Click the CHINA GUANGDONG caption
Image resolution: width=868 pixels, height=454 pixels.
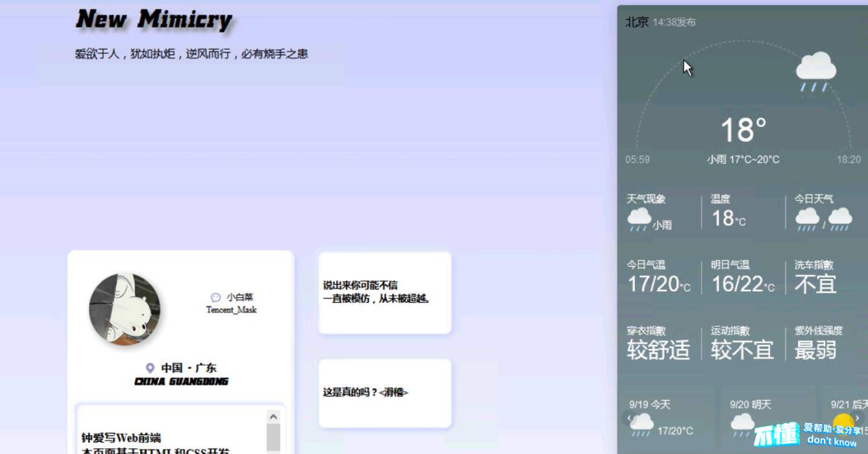(x=181, y=381)
